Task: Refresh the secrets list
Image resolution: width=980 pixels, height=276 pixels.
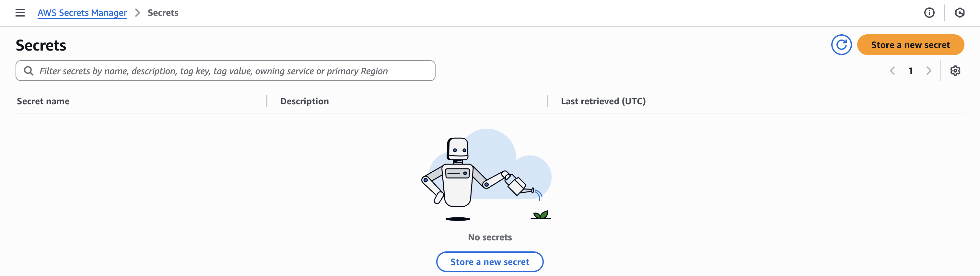Action: (841, 45)
